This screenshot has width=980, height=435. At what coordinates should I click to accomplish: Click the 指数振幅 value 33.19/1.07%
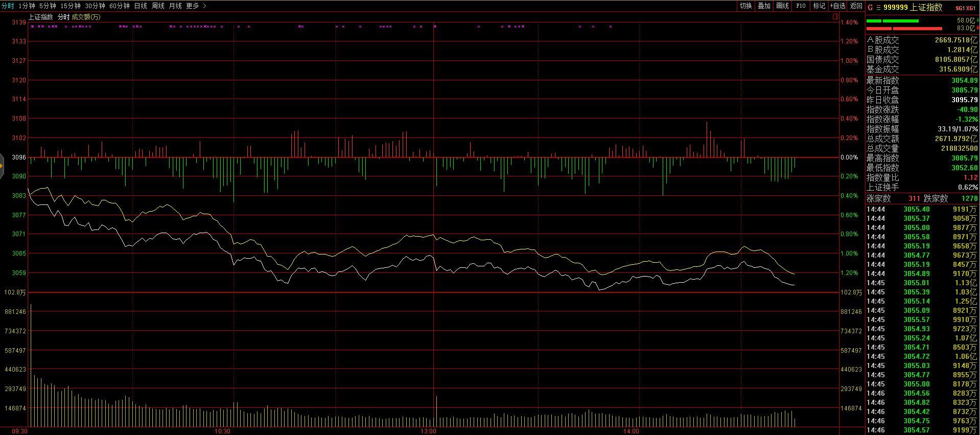click(x=958, y=129)
